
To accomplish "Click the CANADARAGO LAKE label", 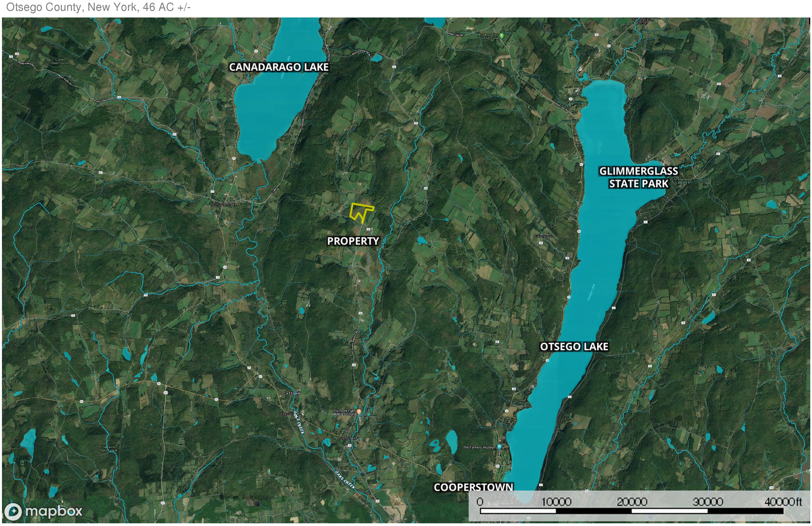I will click(278, 67).
